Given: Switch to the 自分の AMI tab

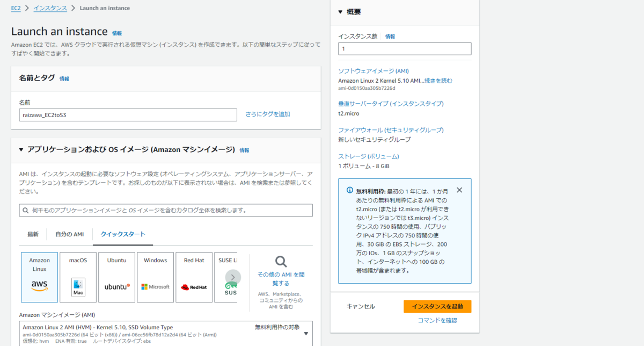Looking at the screenshot, I should (x=70, y=234).
